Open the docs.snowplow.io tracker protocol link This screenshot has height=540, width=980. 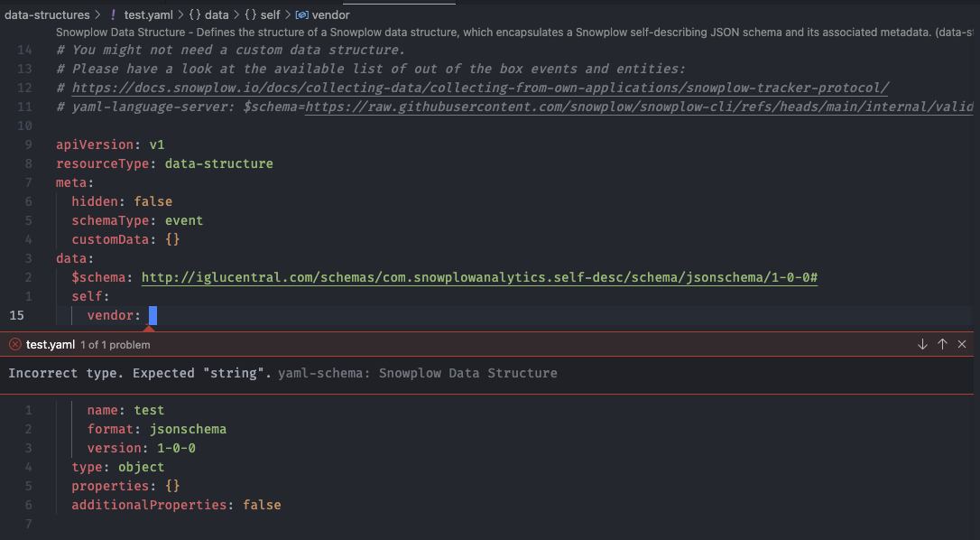[x=480, y=88]
